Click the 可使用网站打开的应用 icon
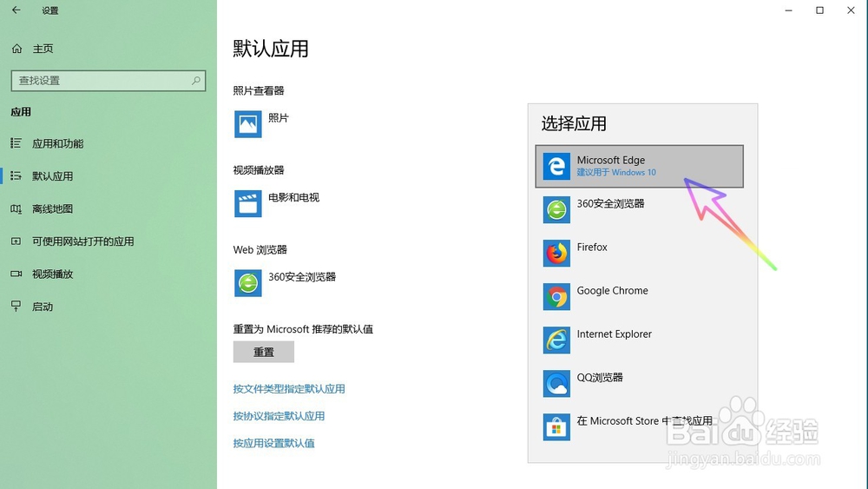This screenshot has height=489, width=868. click(16, 241)
